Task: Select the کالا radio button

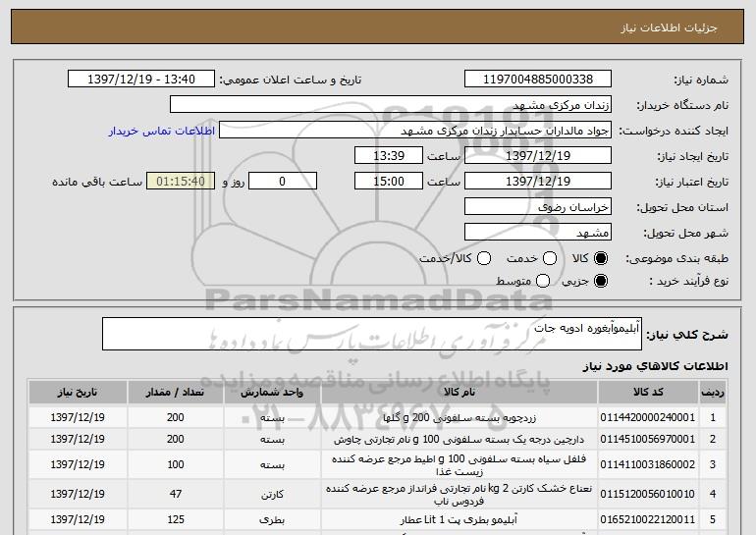Action: pyautogui.click(x=601, y=258)
